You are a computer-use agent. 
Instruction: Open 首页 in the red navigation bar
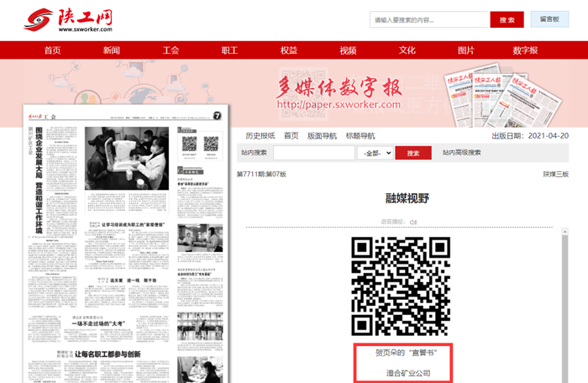[52, 50]
